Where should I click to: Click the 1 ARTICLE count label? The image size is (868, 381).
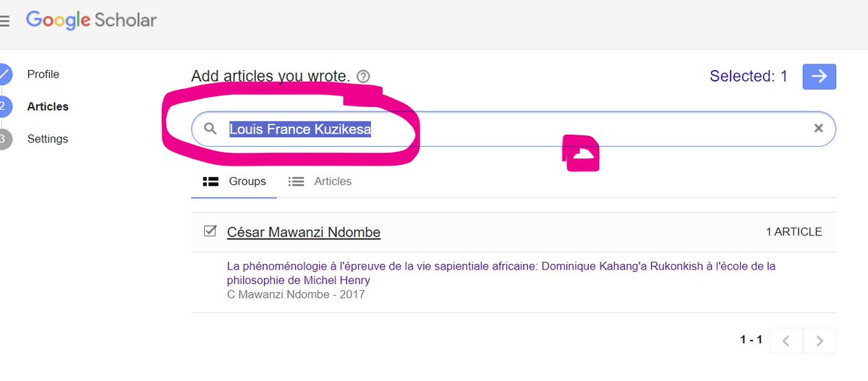(x=794, y=232)
